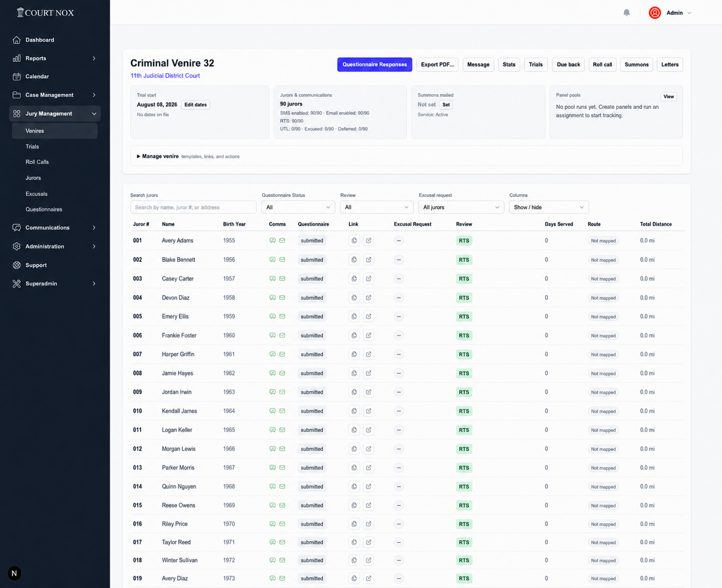Click the Admin avatar icon
Image resolution: width=722 pixels, height=588 pixels.
coord(654,13)
